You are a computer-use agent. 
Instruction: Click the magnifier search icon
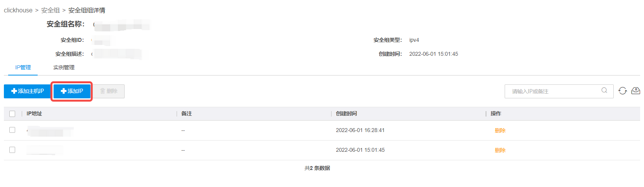pyautogui.click(x=604, y=91)
